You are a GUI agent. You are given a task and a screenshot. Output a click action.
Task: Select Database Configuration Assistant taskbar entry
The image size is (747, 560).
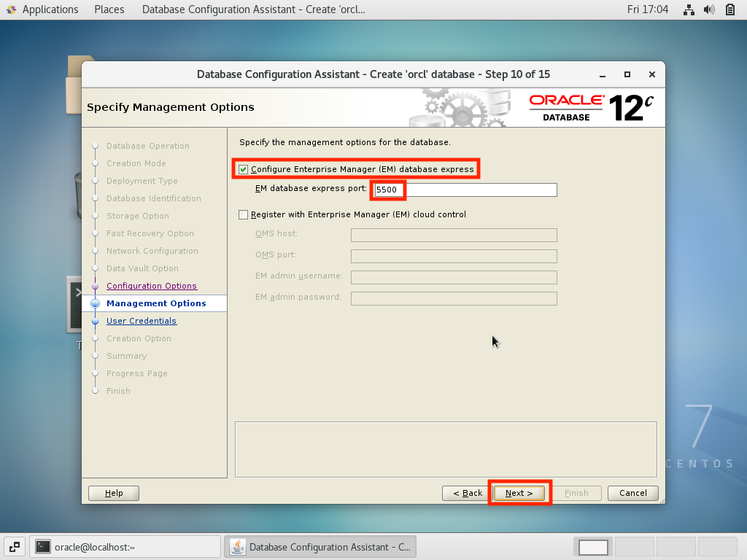(321, 547)
